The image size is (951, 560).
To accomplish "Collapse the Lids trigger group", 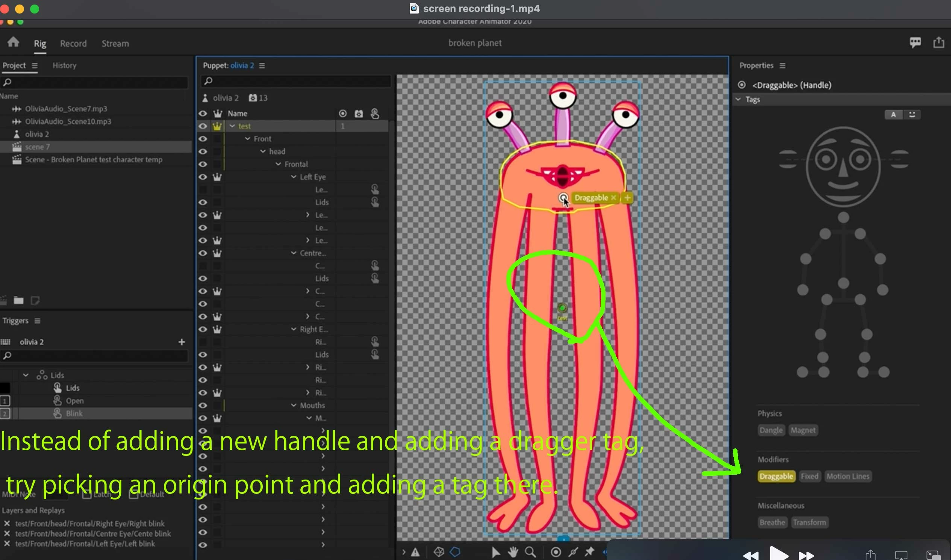I will [x=26, y=375].
